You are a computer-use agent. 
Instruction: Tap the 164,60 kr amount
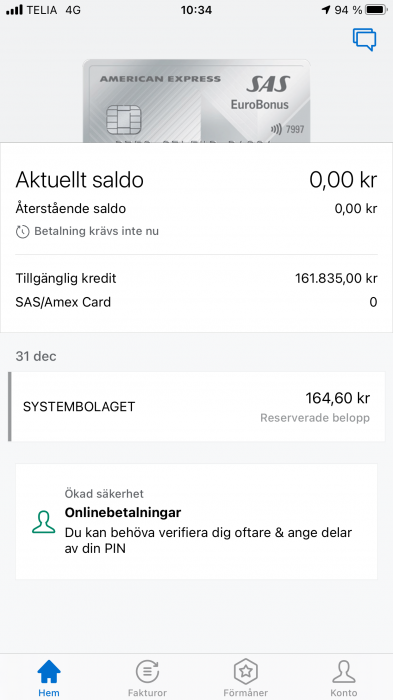(x=338, y=398)
